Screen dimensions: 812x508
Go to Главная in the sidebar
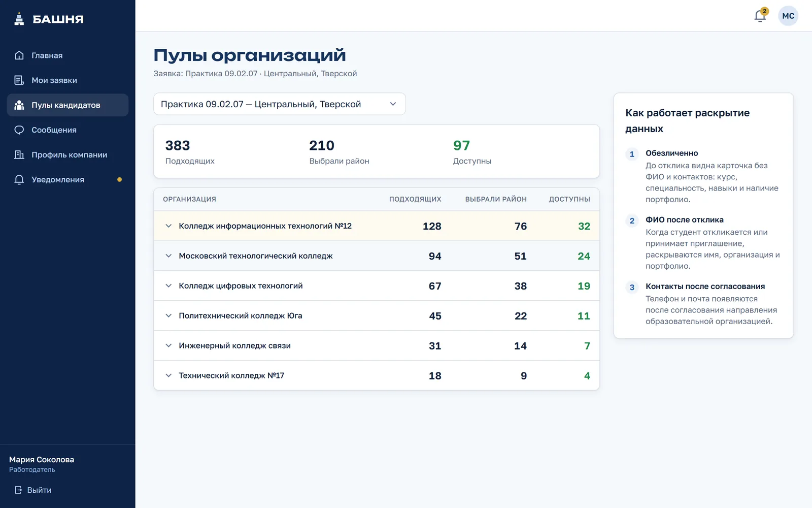point(67,55)
